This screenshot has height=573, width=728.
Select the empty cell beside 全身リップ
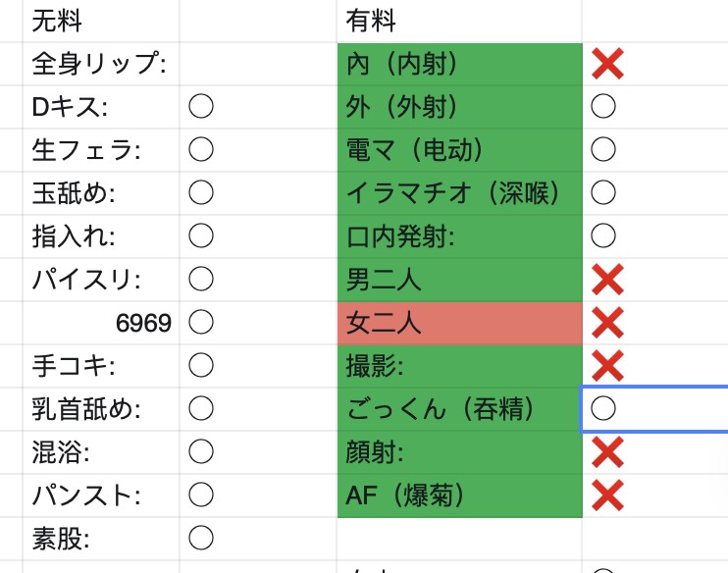click(258, 64)
